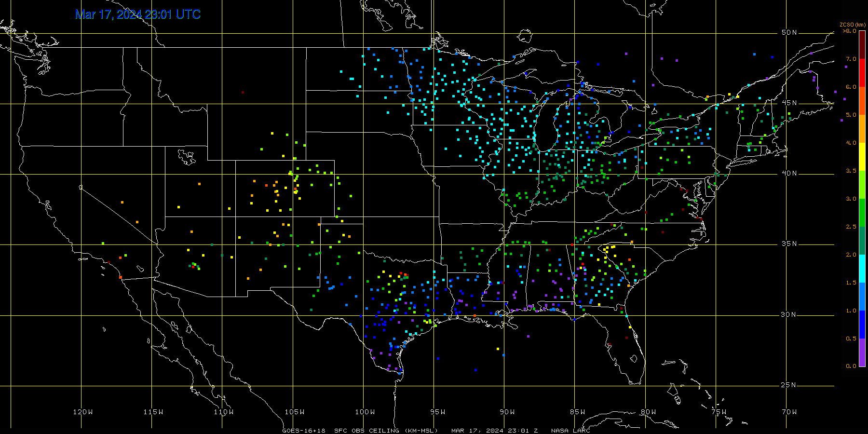Screen dimensions: 868x434
Task: Click the 110 W longitude label
Action: pyautogui.click(x=224, y=412)
